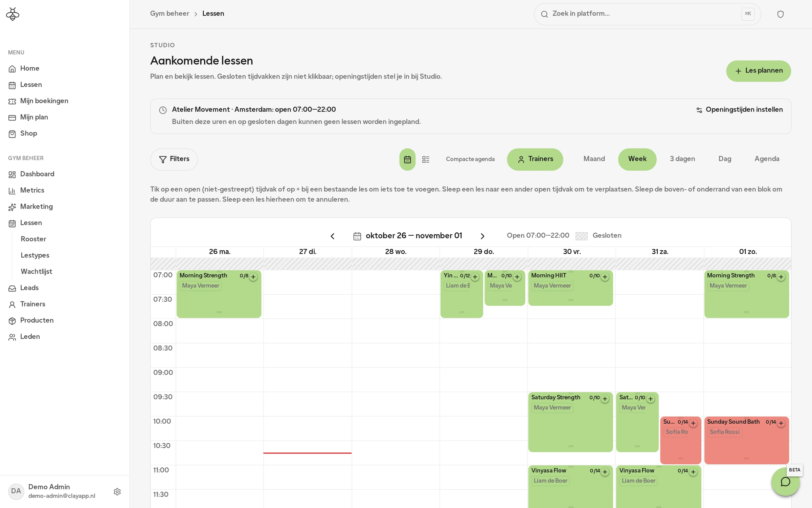This screenshot has width=812, height=508.
Task: Select the Week view
Action: [637, 159]
